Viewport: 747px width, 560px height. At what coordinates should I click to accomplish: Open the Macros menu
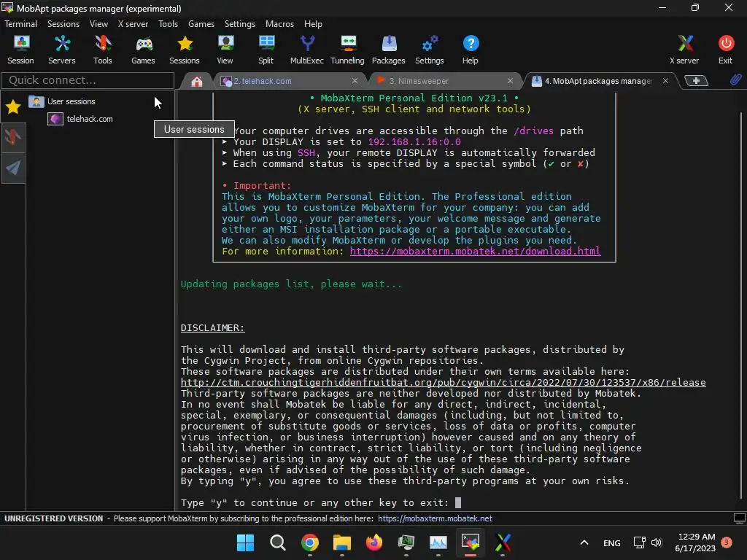click(279, 24)
